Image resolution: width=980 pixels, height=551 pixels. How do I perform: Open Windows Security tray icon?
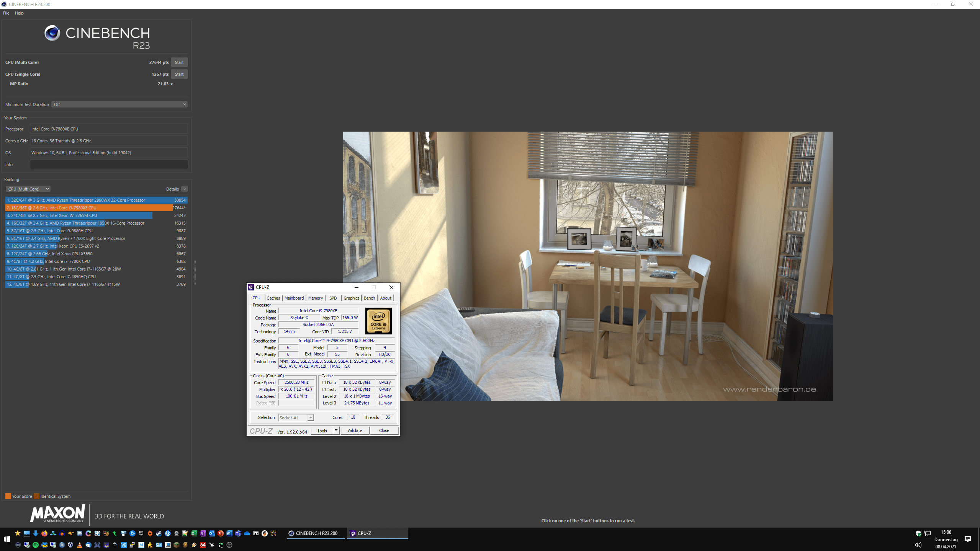tap(918, 533)
